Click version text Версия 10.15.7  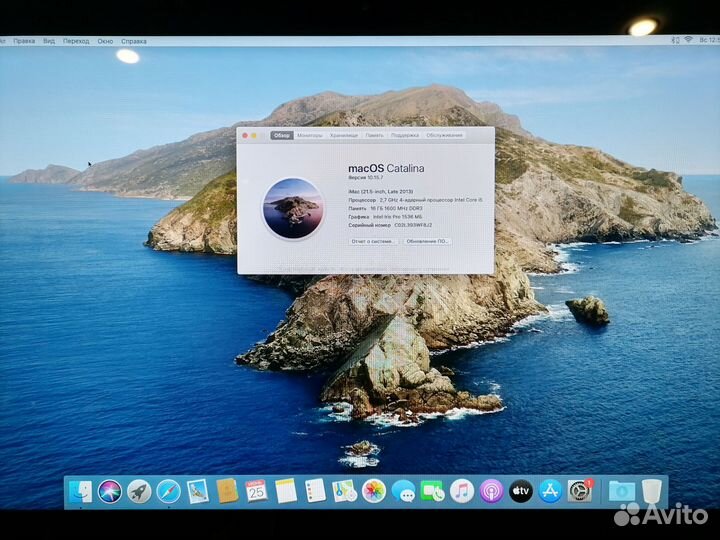(x=366, y=178)
